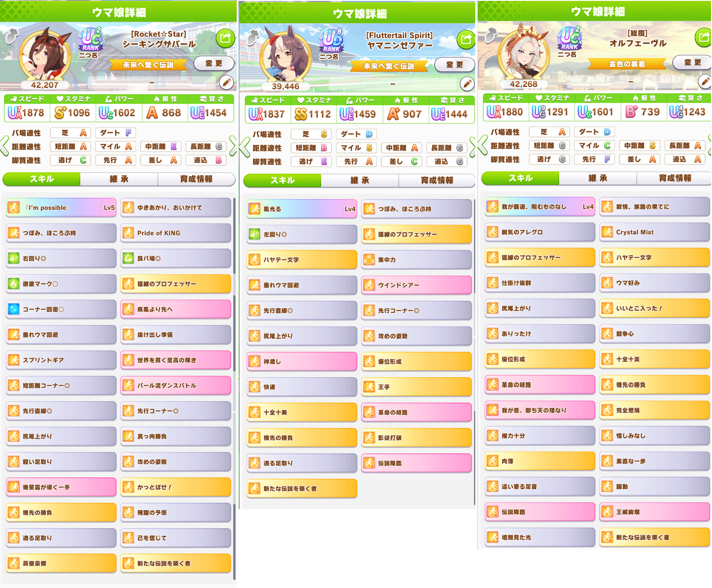The width and height of the screenshot is (712, 588).
Task: Tap the blue コーナー回復○ skill icon
Action: [14, 309]
